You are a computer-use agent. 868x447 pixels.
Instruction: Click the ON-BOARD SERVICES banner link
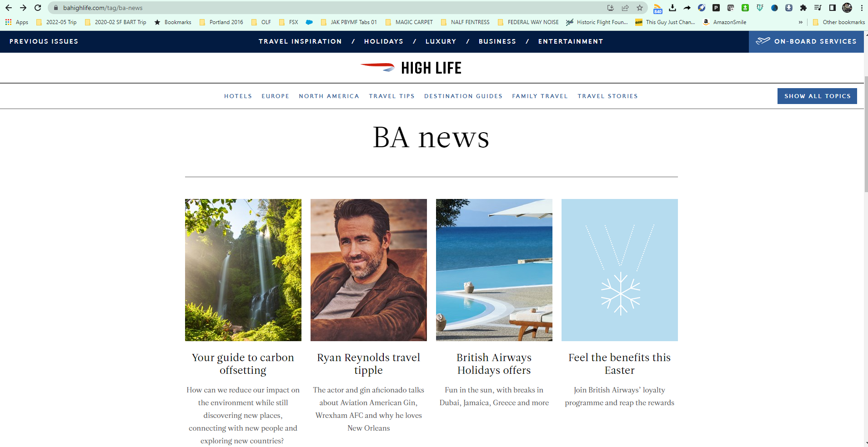pos(809,41)
